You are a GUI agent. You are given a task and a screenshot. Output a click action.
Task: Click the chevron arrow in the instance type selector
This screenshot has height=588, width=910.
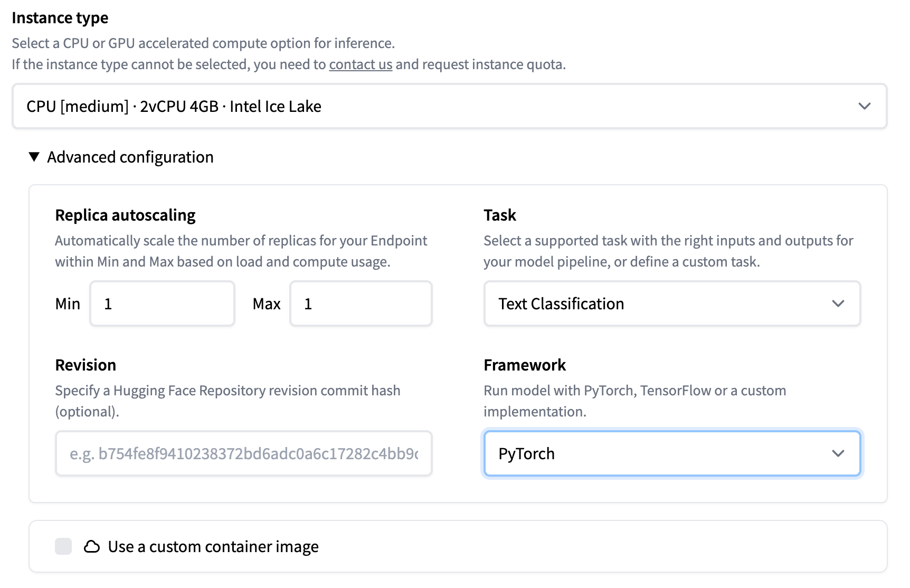coord(864,106)
